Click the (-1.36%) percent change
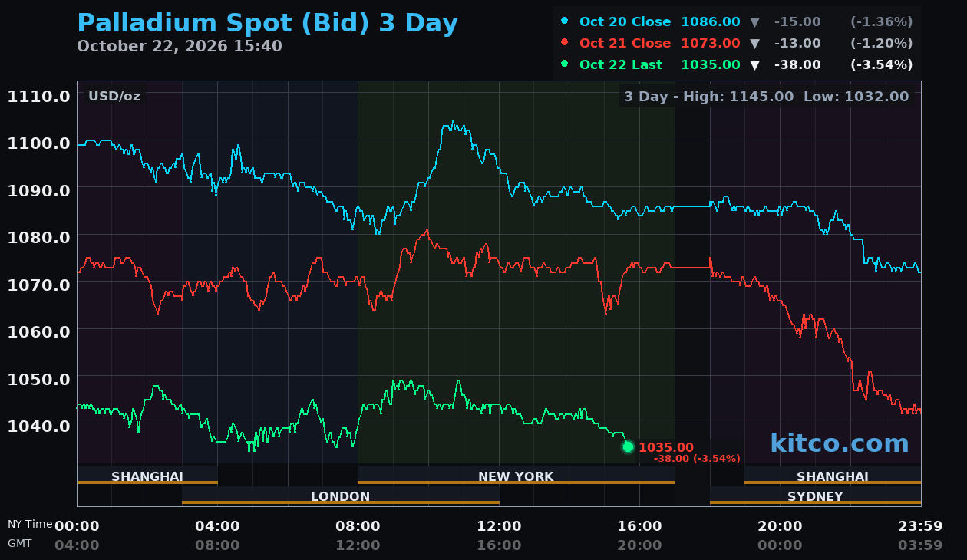 881,21
